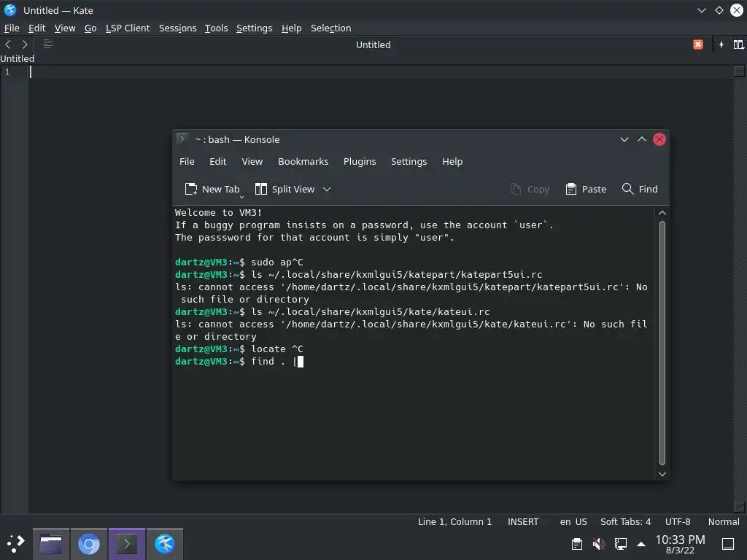Click Line 1, Column 1 in status bar
Screen dimensions: 747x560
click(454, 521)
